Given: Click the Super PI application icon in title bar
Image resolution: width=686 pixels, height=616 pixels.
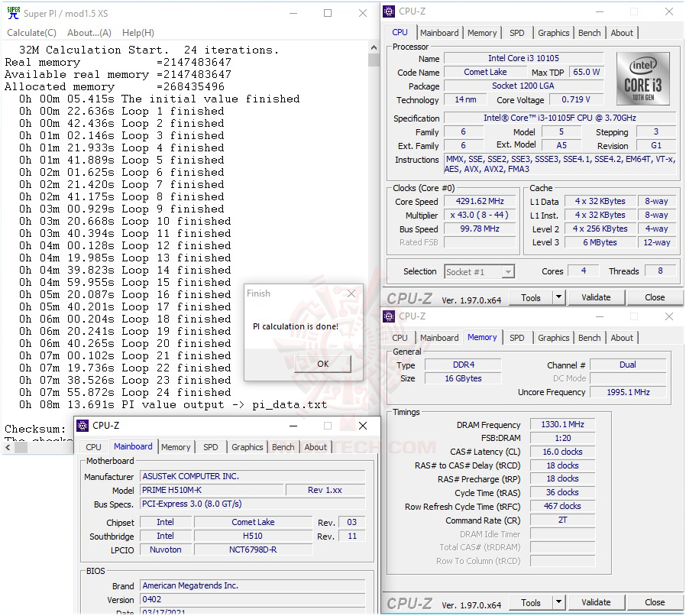Looking at the screenshot, I should [14, 13].
